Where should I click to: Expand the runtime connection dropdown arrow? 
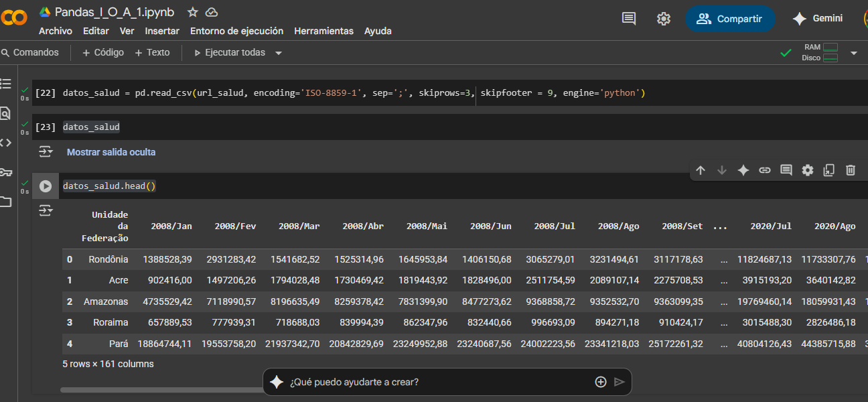click(854, 53)
